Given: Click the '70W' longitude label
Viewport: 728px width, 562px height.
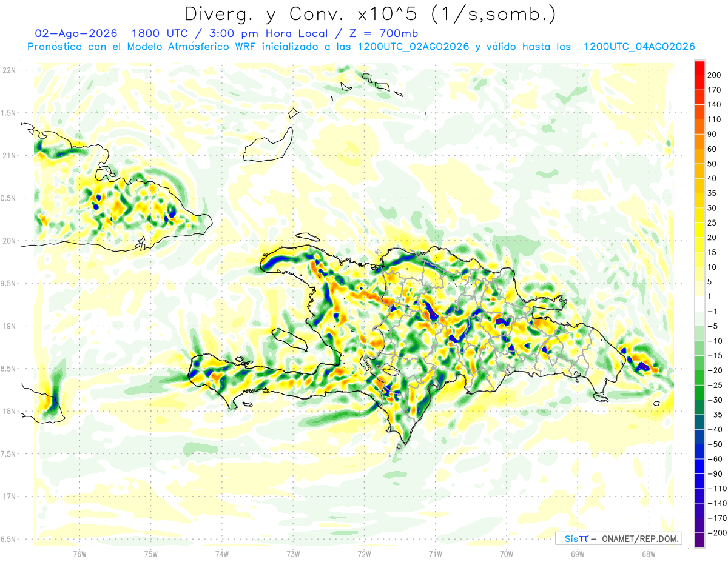Looking at the screenshot, I should (x=507, y=554).
